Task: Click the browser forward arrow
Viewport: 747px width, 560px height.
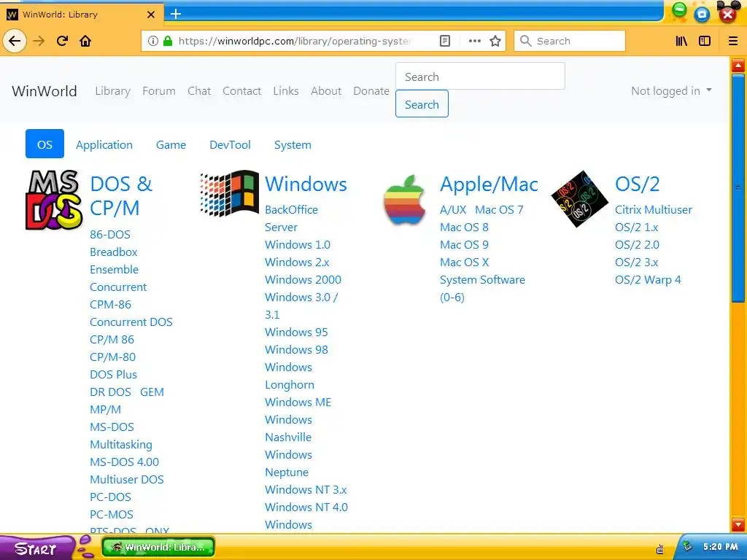Action: [39, 41]
